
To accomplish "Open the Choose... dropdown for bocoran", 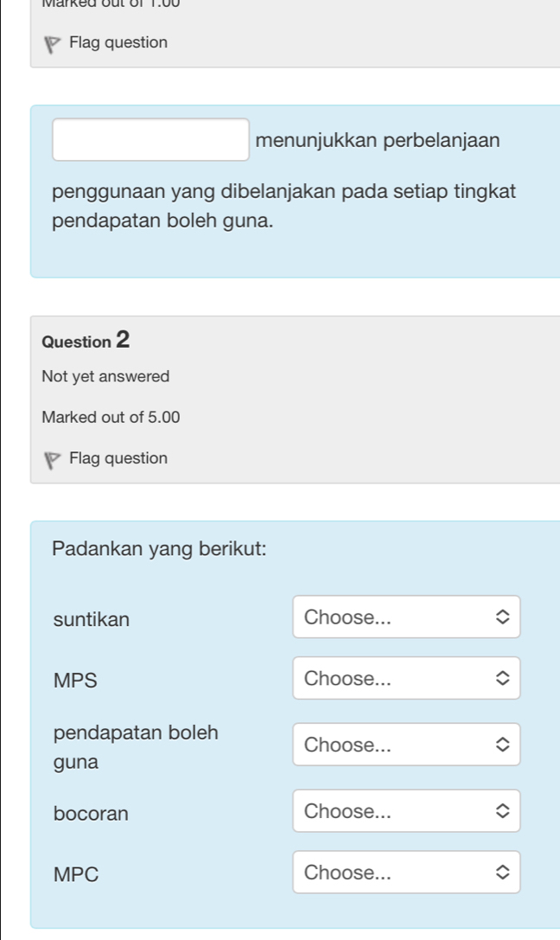I will [406, 811].
